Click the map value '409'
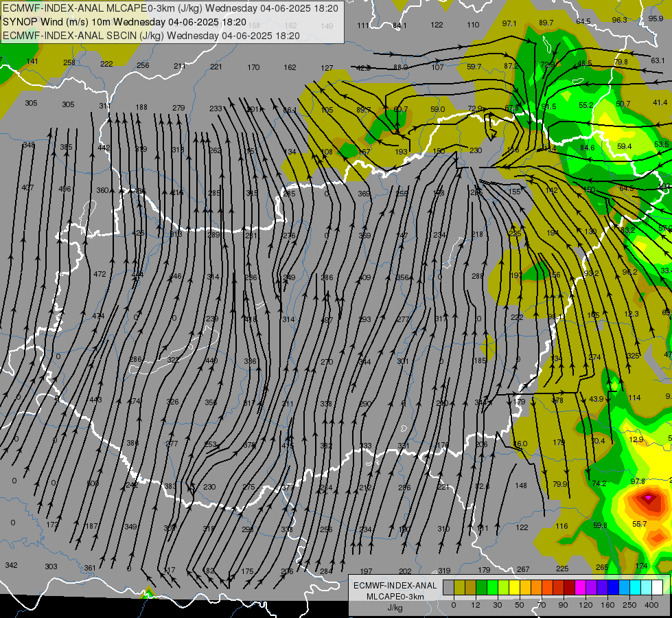Screen dimensions: 672x618 [x=364, y=277]
